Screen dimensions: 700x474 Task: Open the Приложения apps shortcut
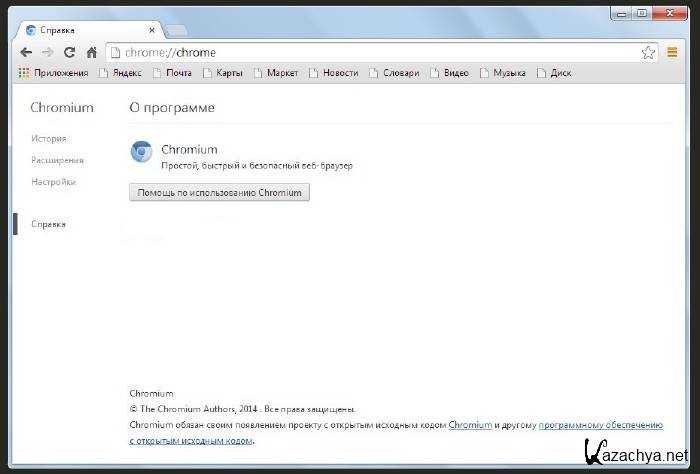click(54, 73)
